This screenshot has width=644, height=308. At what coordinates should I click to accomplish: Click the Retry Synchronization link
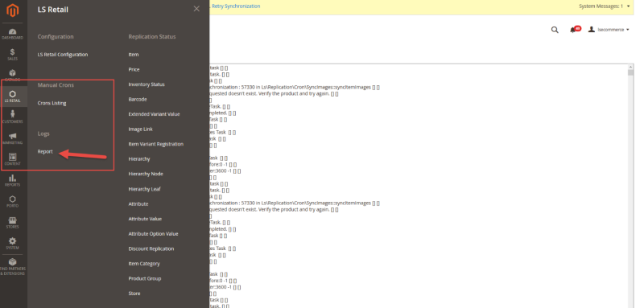point(236,6)
